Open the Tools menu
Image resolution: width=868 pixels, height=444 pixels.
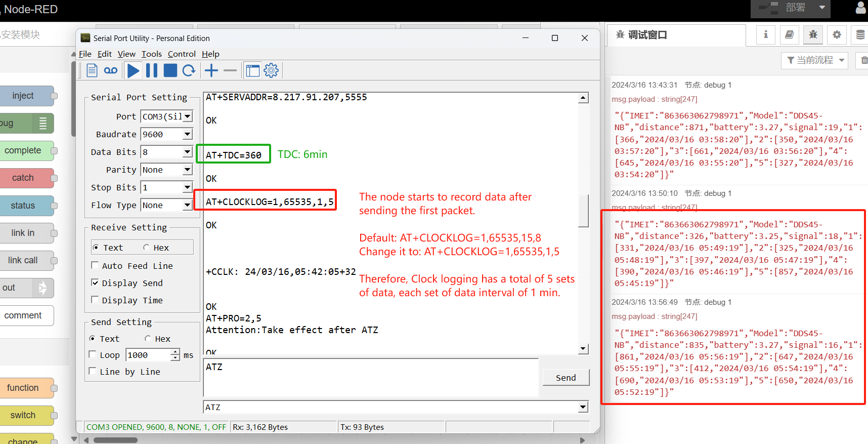pos(152,54)
